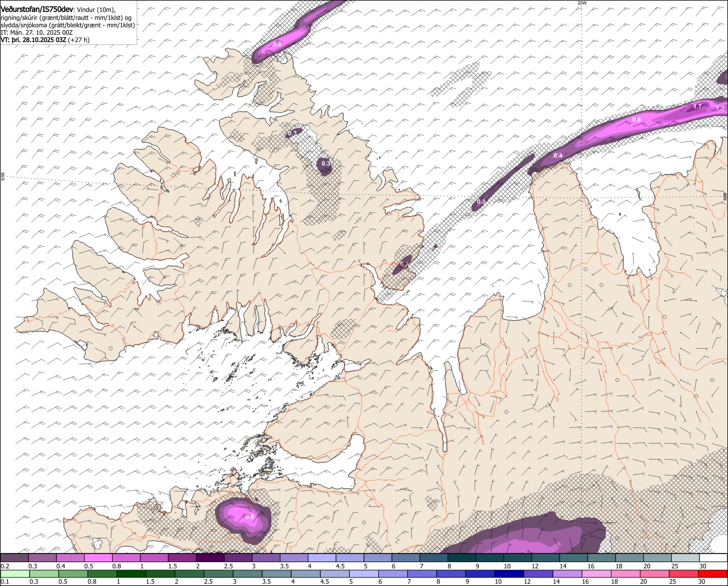Pick the lilac 14 swatch in the lower legend

tap(567, 573)
